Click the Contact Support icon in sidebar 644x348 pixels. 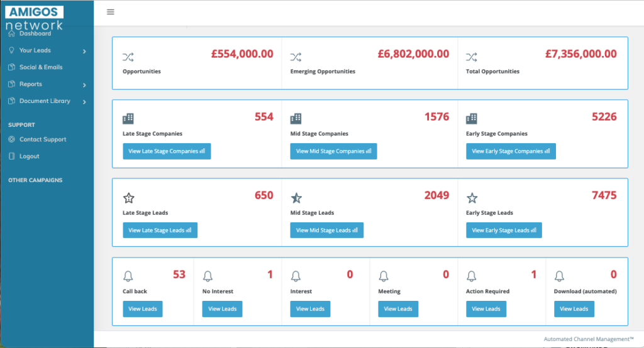tap(12, 139)
